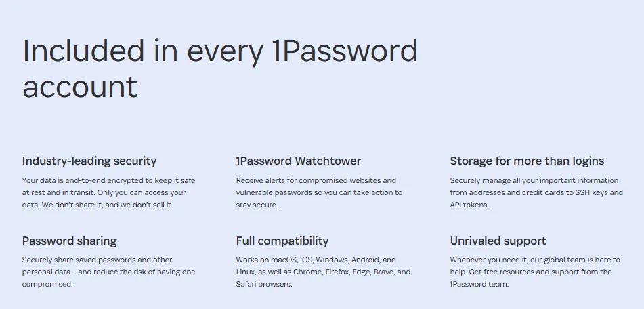
Task: Click the 'stay secure.' text line
Action: point(257,205)
